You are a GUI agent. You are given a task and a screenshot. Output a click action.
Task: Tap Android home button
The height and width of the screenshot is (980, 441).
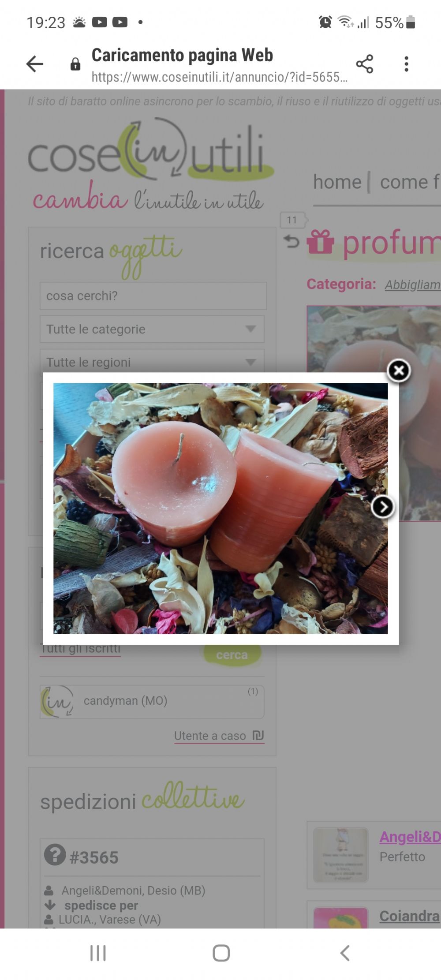coord(221,953)
